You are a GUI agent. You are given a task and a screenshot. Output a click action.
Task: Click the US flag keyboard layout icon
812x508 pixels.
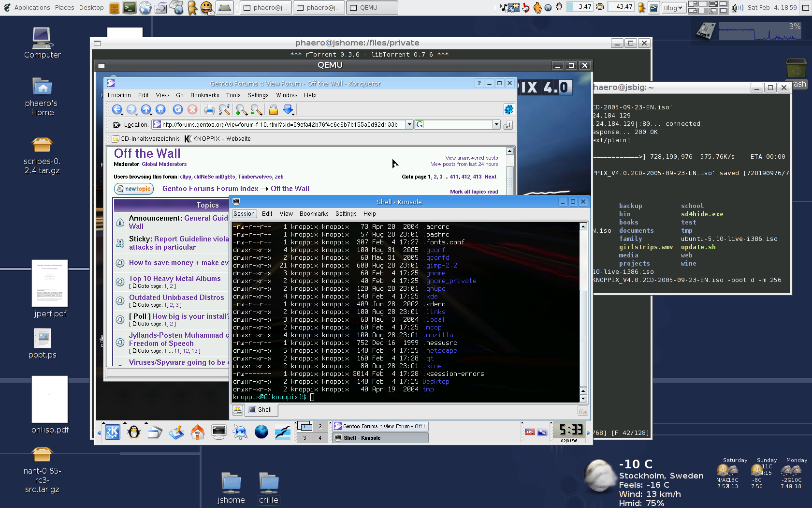tap(530, 432)
